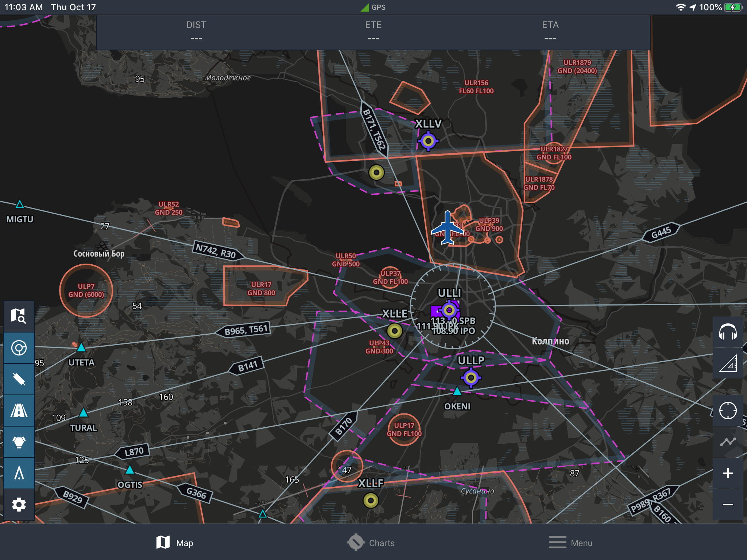Zoom in with the plus button
The height and width of the screenshot is (560, 747).
pyautogui.click(x=728, y=473)
